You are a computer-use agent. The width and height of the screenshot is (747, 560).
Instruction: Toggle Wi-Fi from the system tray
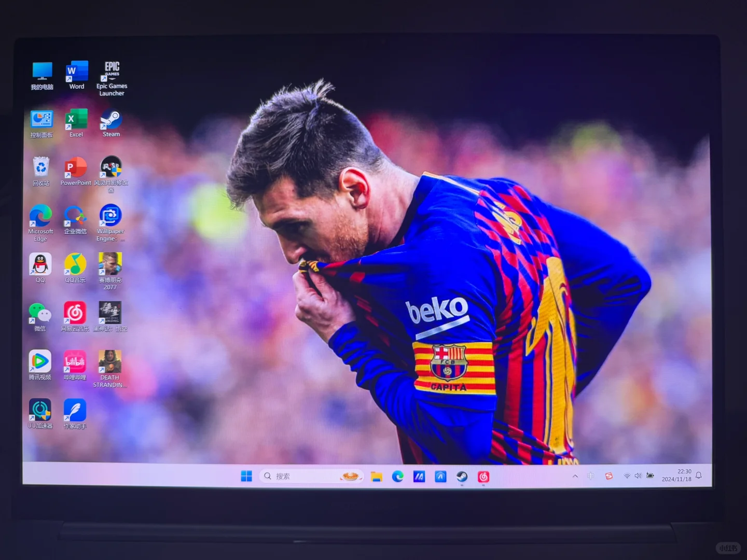627,475
